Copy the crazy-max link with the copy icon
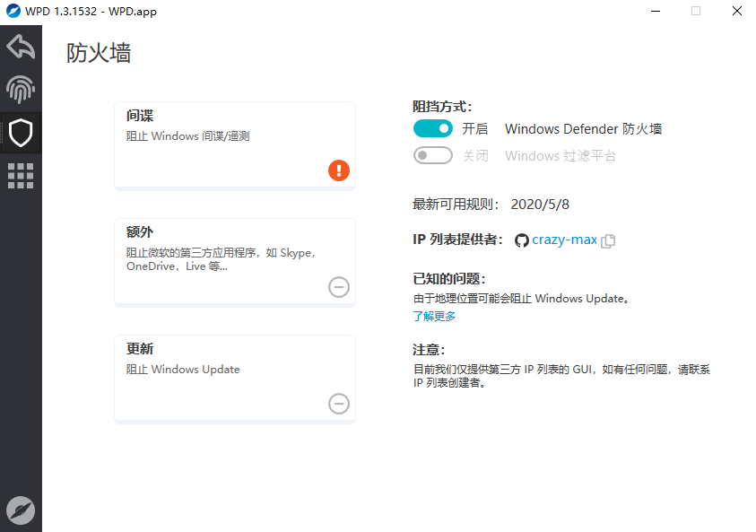The width and height of the screenshot is (756, 532). [608, 240]
